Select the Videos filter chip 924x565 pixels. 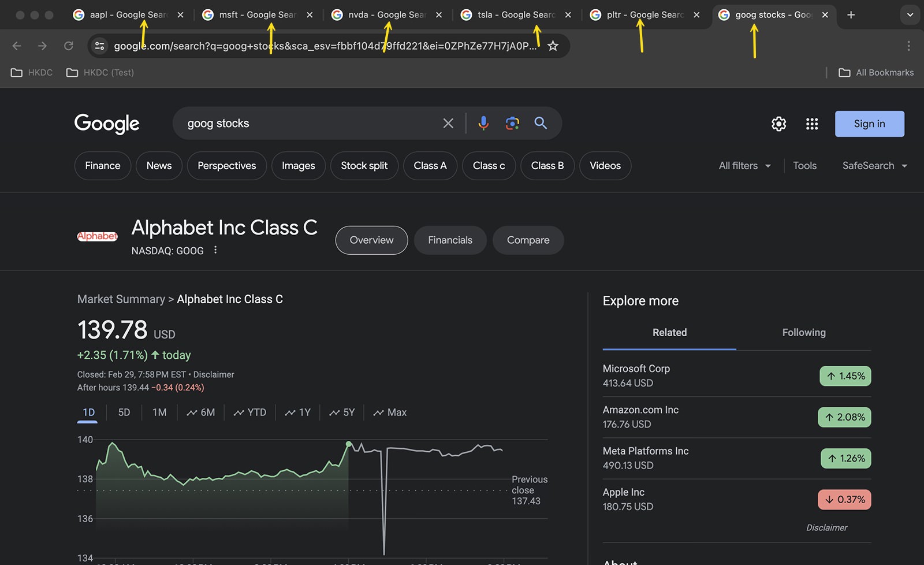[x=605, y=166]
